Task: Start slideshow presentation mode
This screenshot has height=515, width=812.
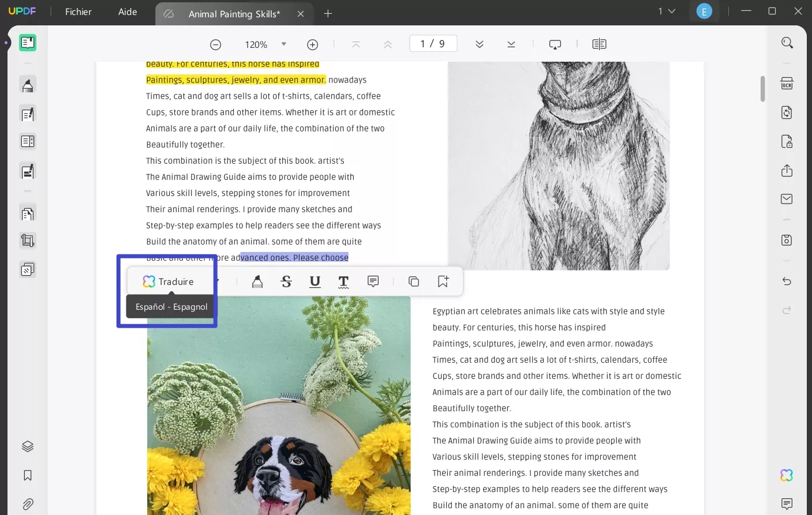Action: point(555,44)
